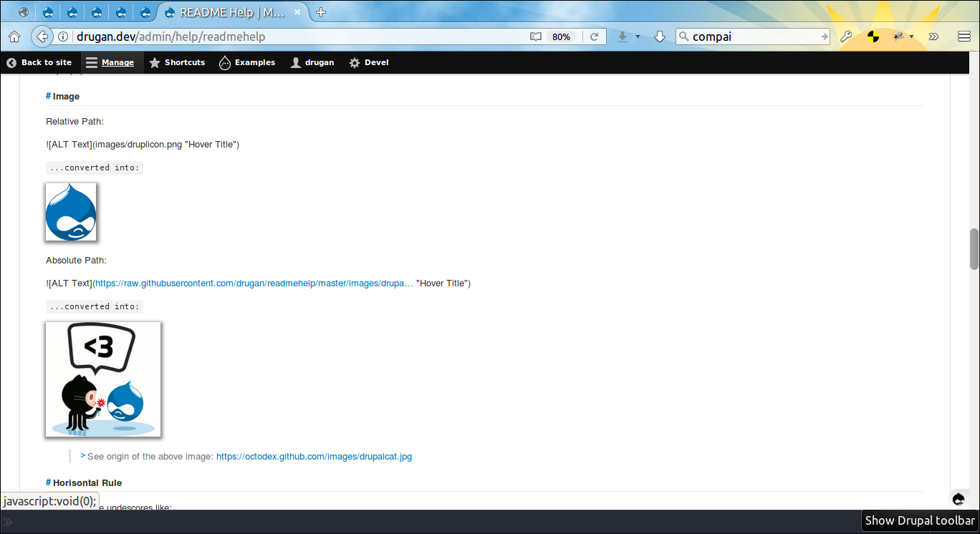Open the drugan user menu

pyautogui.click(x=312, y=62)
